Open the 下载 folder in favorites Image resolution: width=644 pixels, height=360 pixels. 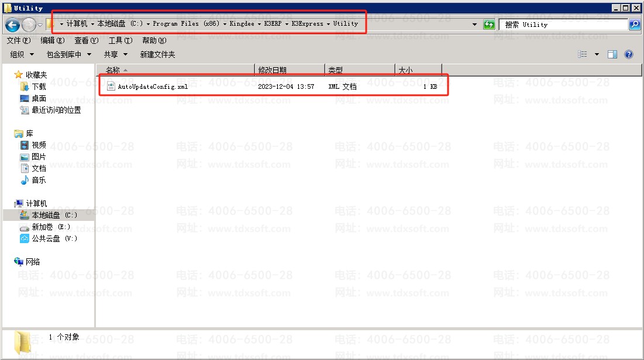[39, 86]
